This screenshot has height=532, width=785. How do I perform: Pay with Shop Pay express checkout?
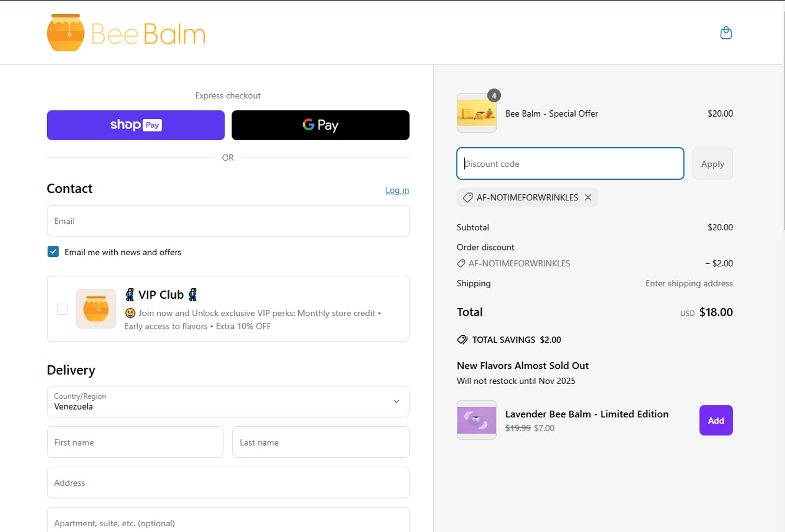136,125
